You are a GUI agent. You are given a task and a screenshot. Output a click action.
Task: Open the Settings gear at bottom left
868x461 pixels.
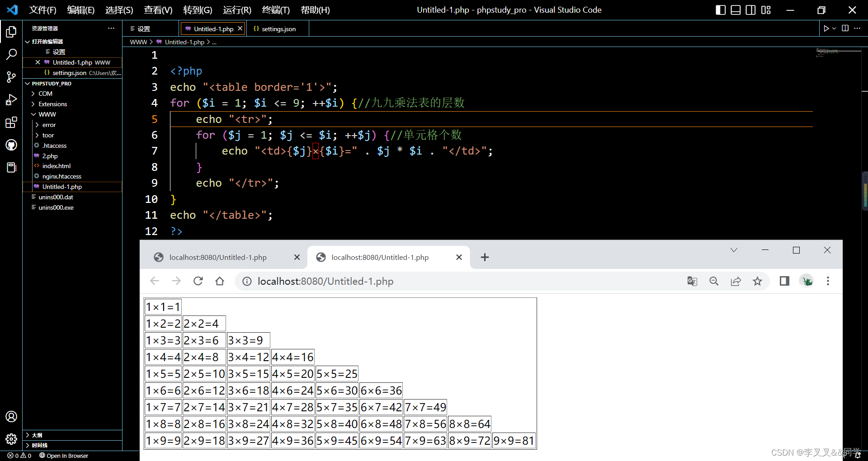(x=11, y=439)
